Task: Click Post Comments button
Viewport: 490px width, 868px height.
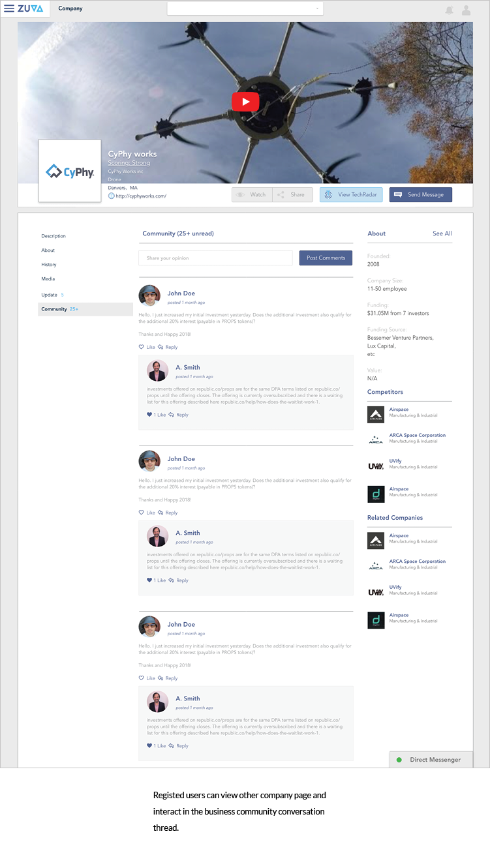Action: pyautogui.click(x=326, y=258)
